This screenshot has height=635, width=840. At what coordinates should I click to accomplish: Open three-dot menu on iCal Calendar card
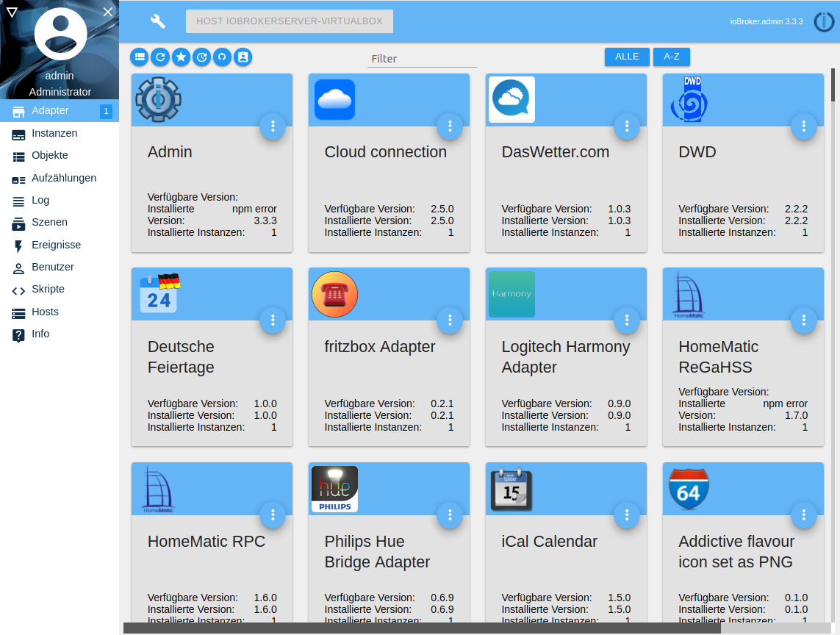pyautogui.click(x=627, y=514)
